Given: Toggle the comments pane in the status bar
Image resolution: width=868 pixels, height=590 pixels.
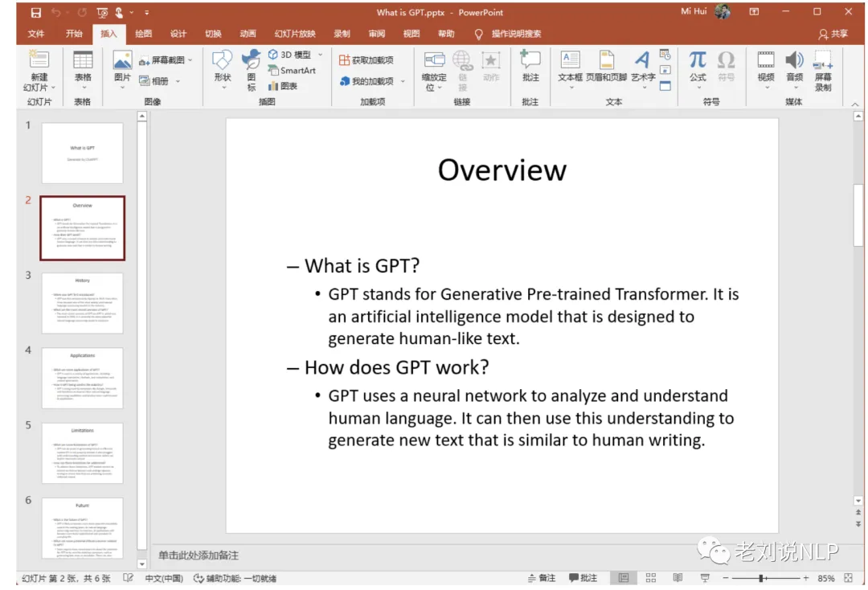Looking at the screenshot, I should coord(581,577).
